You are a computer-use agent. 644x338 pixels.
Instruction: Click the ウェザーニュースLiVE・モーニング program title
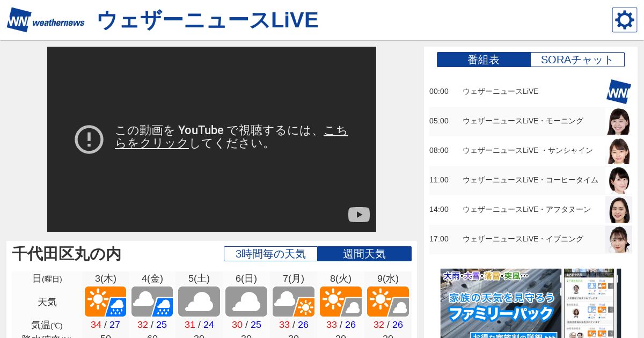[523, 121]
